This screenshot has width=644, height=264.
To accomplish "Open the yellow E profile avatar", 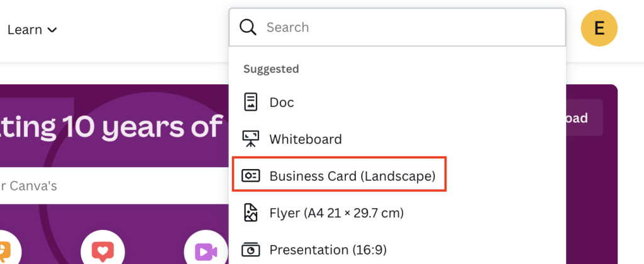I will click(x=599, y=29).
